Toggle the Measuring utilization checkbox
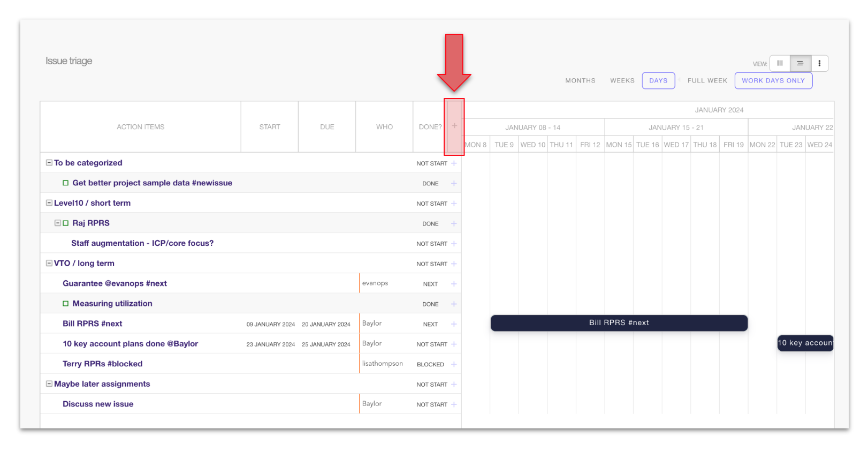 [x=66, y=304]
